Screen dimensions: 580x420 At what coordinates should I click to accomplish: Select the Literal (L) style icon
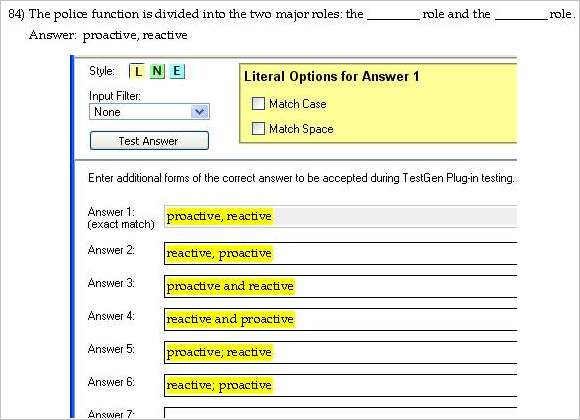click(x=137, y=71)
